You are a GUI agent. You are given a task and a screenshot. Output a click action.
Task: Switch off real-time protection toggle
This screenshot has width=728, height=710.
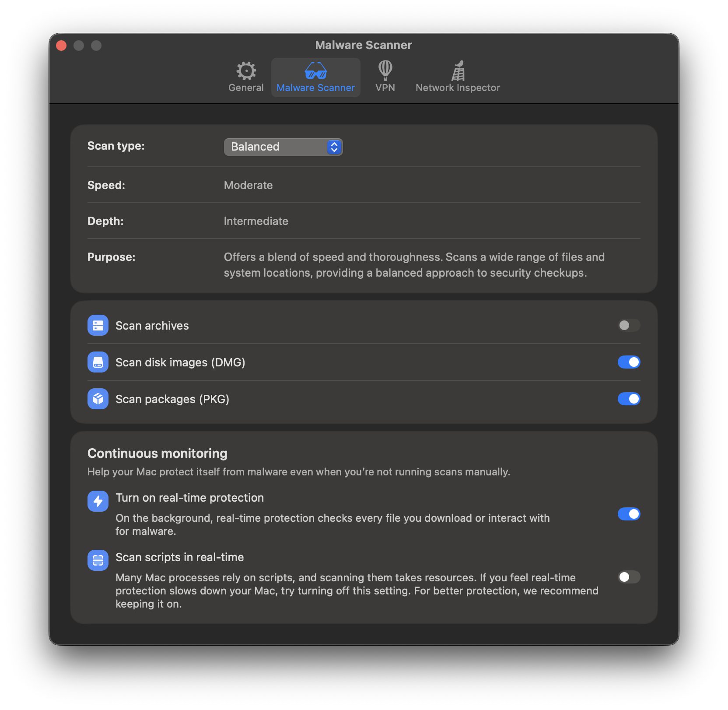[x=629, y=514]
